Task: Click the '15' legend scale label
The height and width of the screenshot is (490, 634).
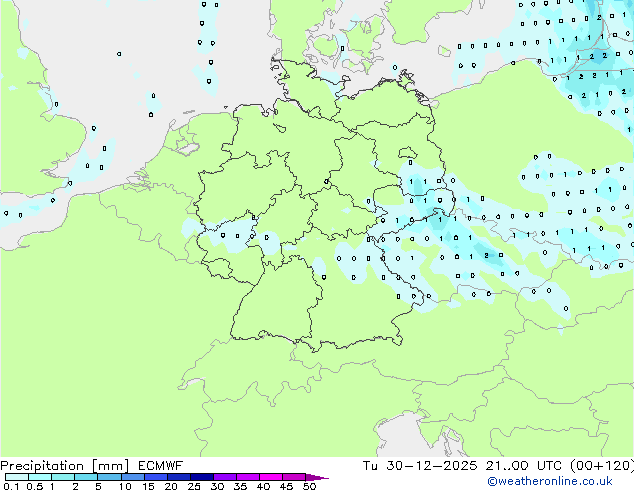Action: pyautogui.click(x=148, y=486)
